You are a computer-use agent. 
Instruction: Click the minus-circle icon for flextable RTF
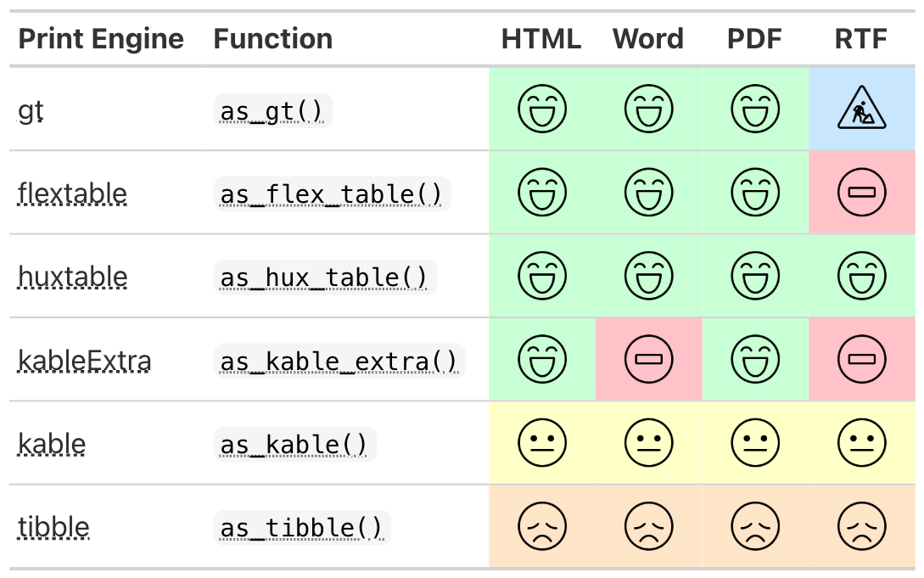point(861,194)
